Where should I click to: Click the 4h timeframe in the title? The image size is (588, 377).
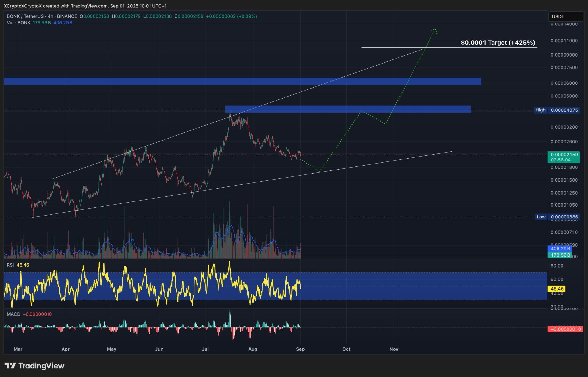(x=50, y=16)
